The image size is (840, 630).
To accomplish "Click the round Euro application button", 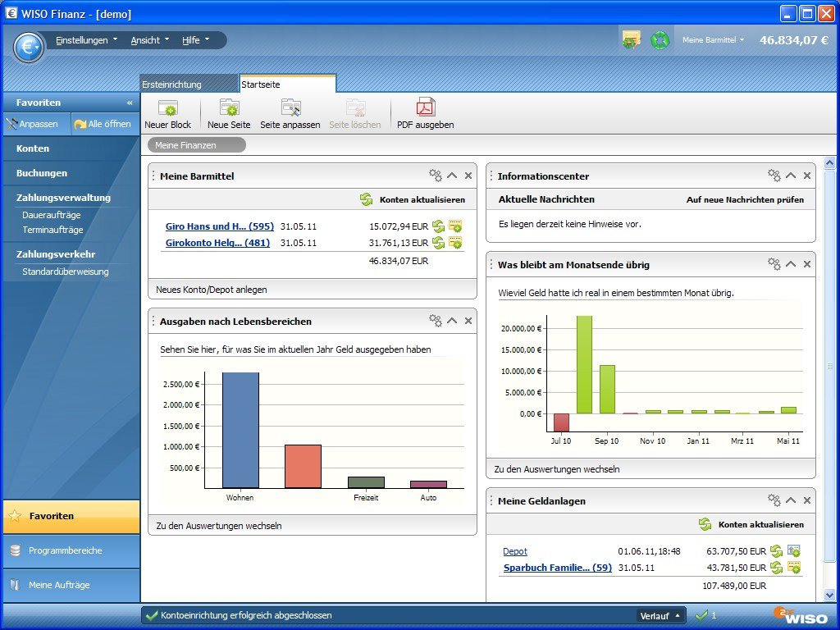I will coord(29,47).
